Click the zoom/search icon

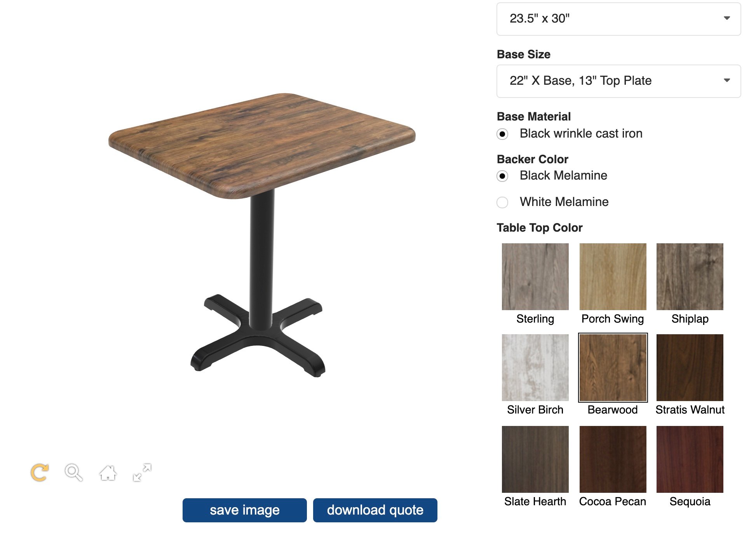click(74, 472)
